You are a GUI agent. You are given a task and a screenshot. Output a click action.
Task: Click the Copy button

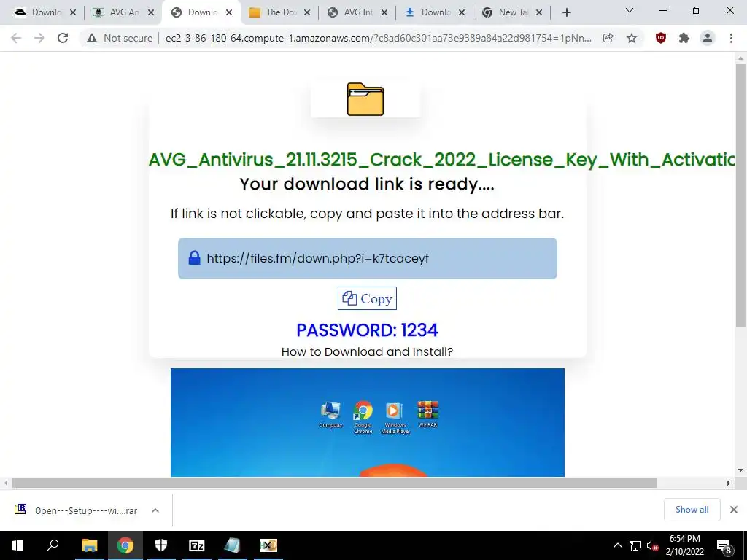(367, 298)
